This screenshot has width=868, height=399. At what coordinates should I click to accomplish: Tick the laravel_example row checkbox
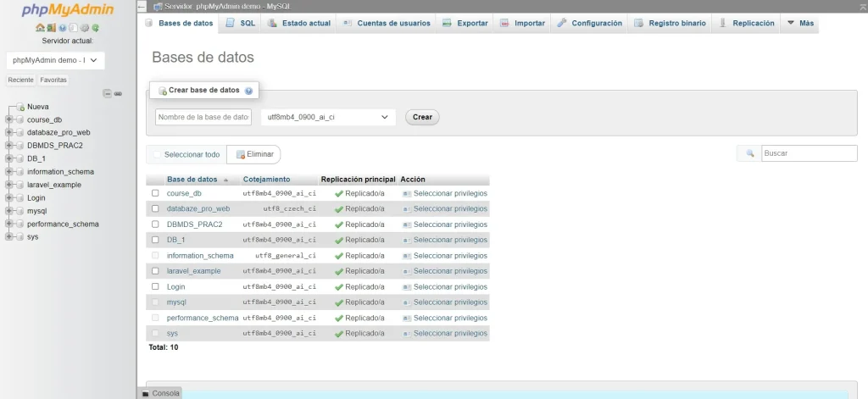pyautogui.click(x=155, y=270)
